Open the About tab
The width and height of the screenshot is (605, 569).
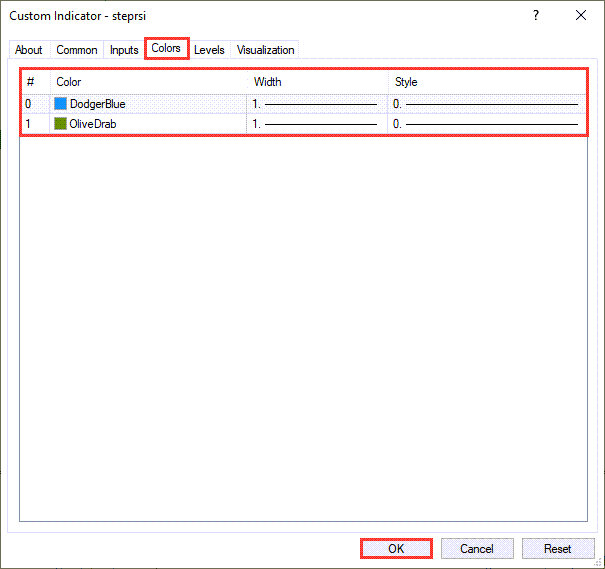(29, 50)
